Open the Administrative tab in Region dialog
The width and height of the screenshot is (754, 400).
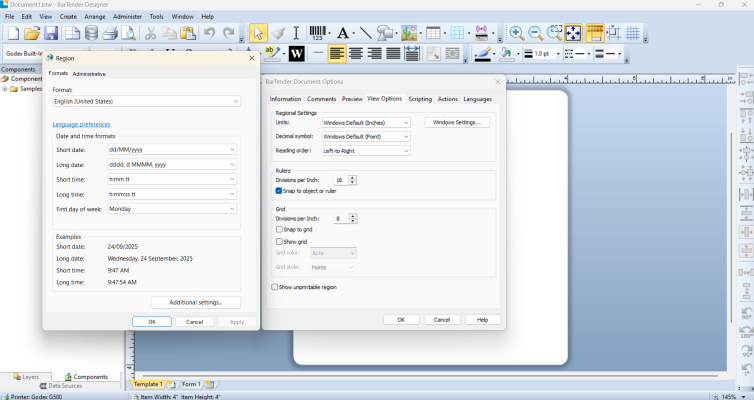89,74
